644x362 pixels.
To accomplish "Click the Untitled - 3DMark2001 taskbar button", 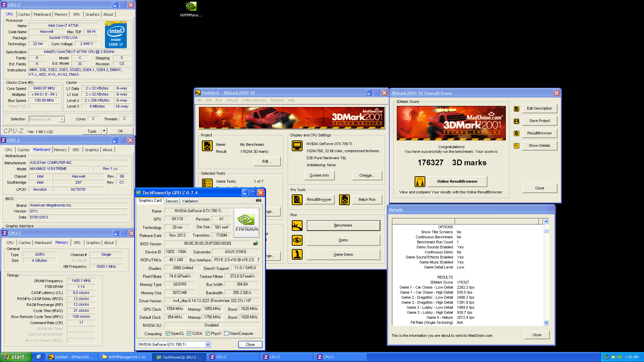I will 72,357.
